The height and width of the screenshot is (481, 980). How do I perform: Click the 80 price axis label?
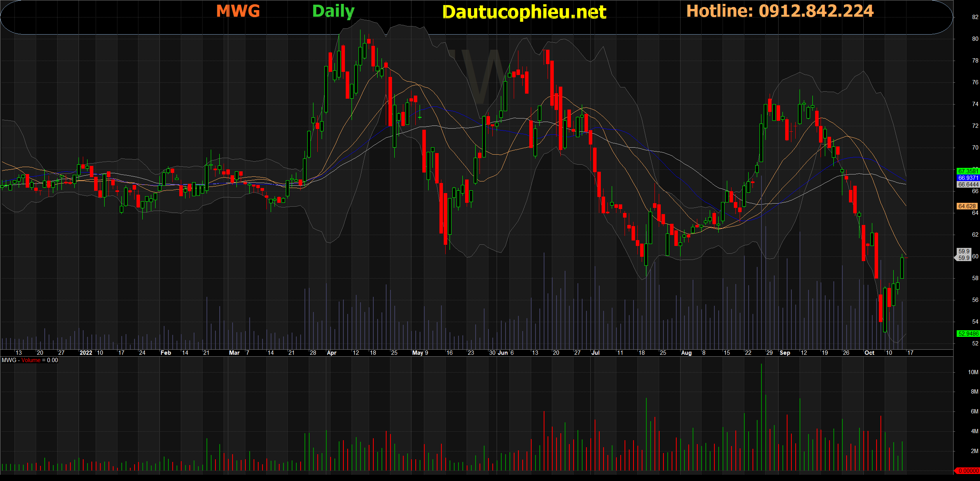975,39
